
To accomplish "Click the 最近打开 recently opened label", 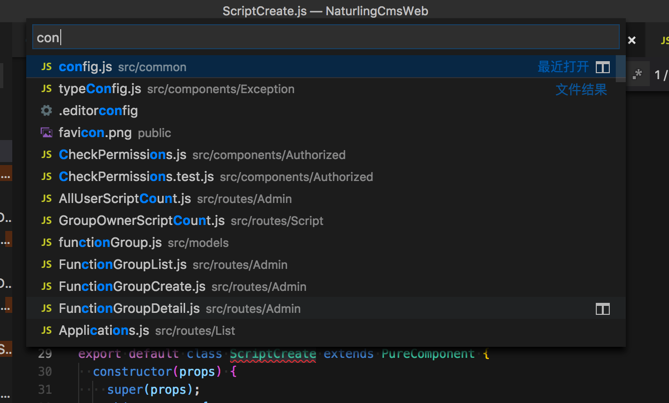I will pyautogui.click(x=563, y=67).
